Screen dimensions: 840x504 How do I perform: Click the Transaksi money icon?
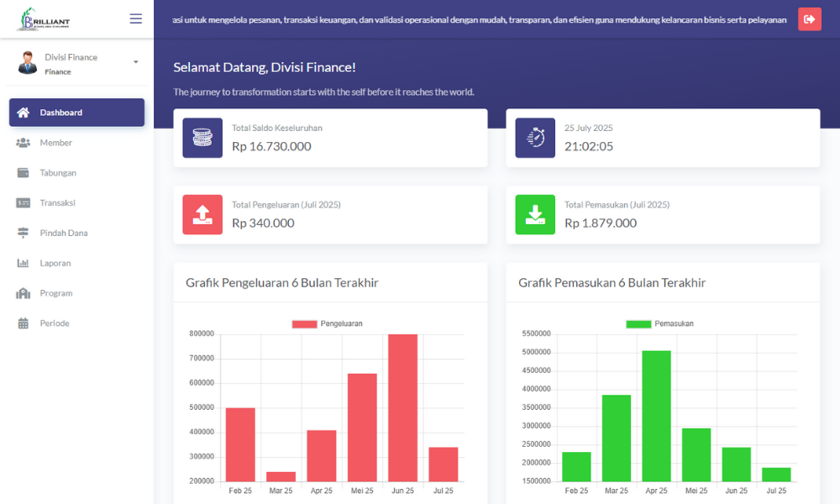[23, 203]
